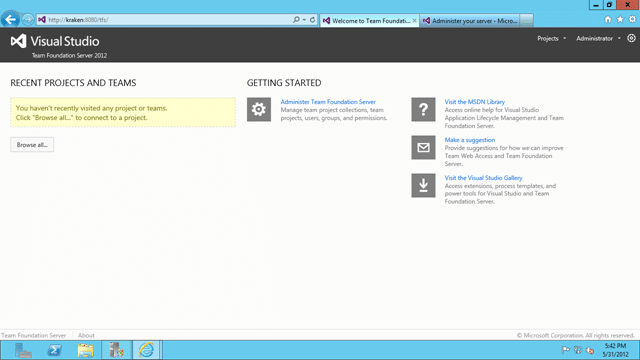640x360 pixels.
Task: Open Administer Team Foundation Server link
Action: click(x=328, y=102)
